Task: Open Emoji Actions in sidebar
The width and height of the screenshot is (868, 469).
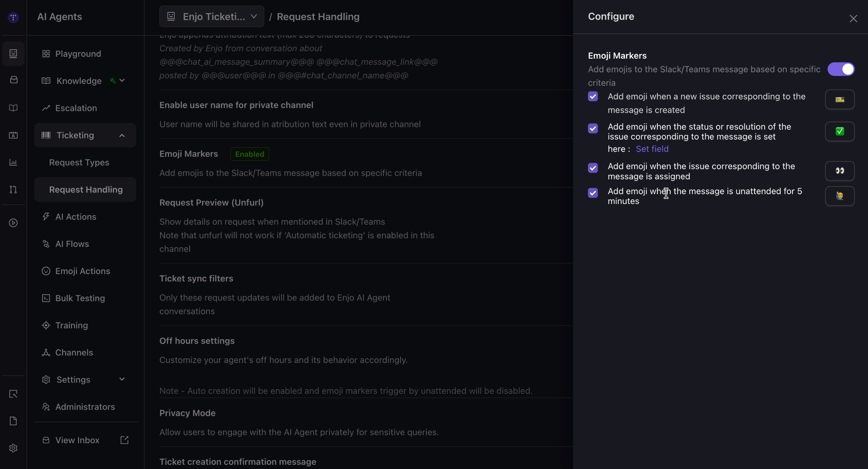Action: (x=82, y=271)
